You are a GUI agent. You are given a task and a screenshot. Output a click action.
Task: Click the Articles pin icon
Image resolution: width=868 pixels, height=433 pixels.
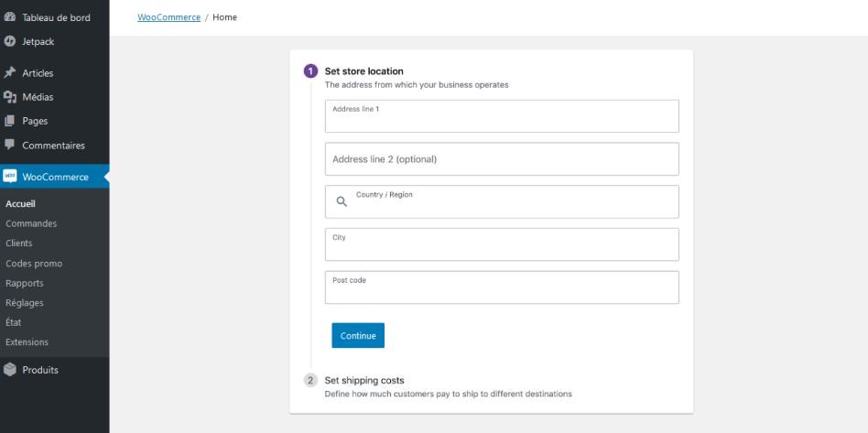click(10, 73)
